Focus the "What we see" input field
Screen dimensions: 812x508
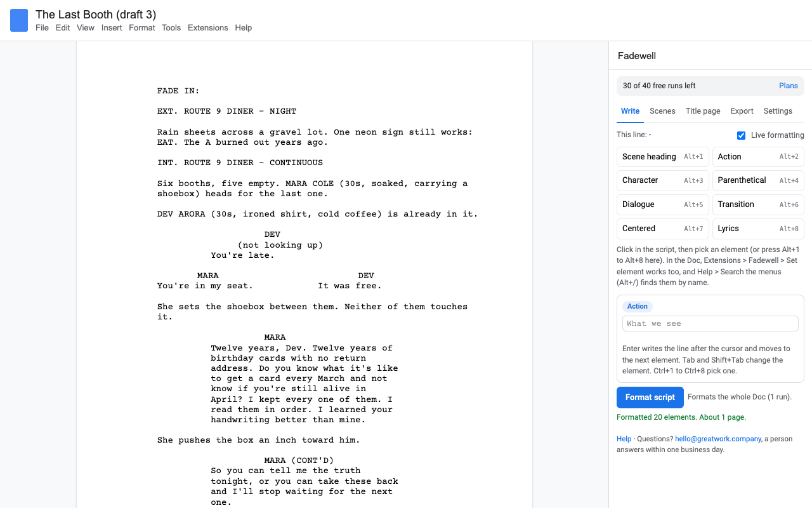click(x=710, y=324)
